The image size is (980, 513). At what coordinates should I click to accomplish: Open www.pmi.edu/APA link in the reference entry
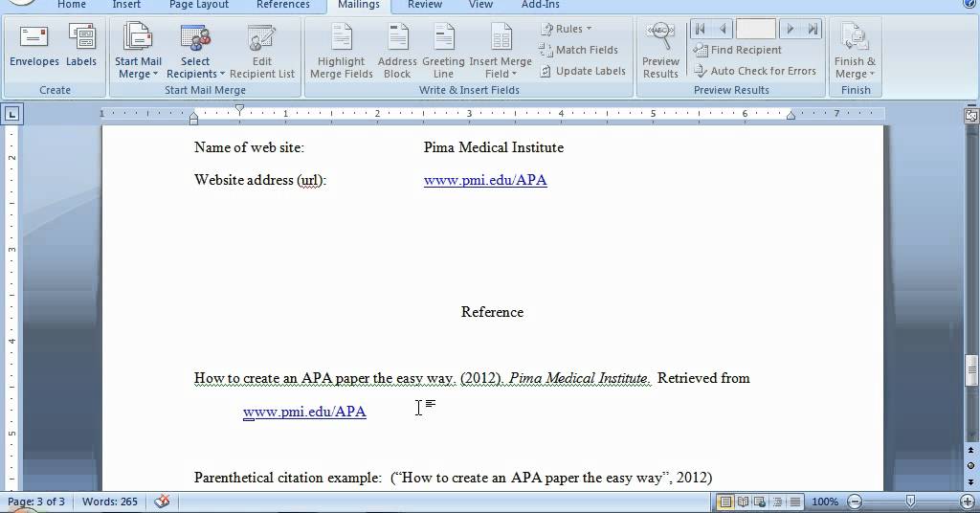click(x=304, y=412)
